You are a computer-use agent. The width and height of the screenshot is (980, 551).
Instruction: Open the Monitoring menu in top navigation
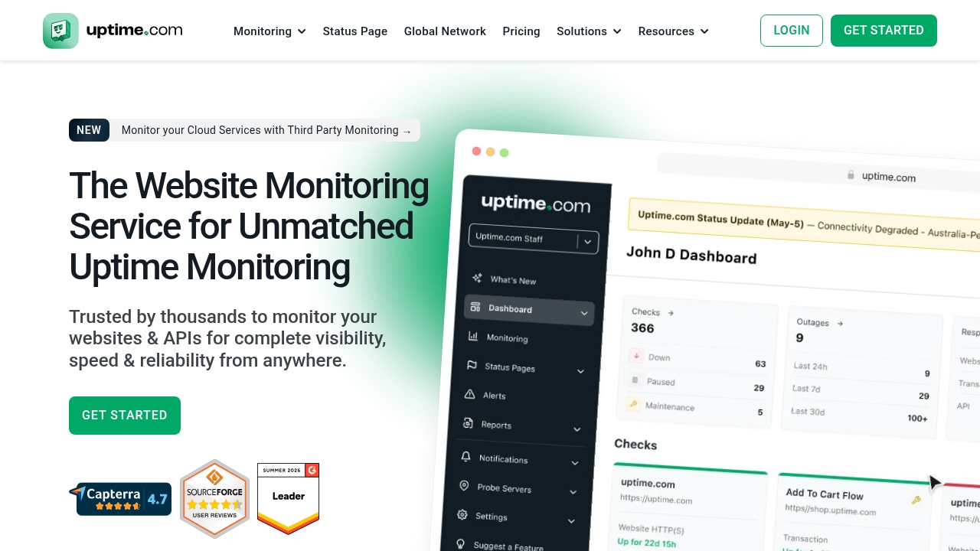tap(269, 31)
